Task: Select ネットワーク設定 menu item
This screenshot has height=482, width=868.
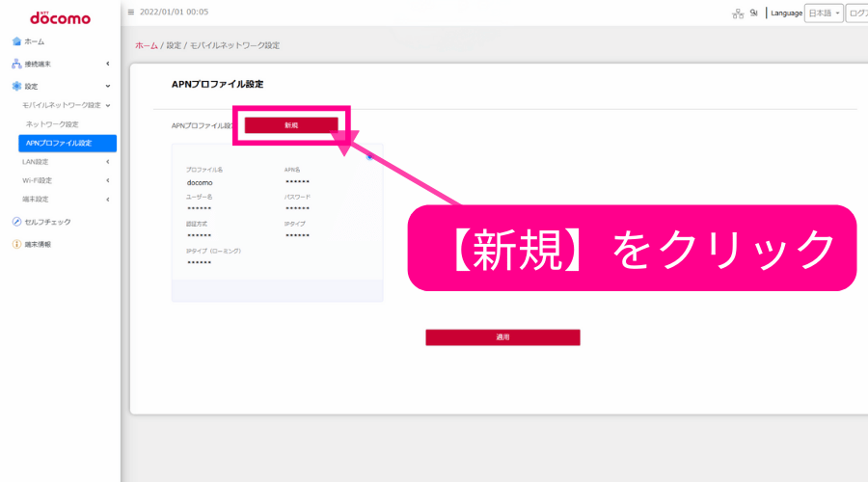Action: point(52,124)
